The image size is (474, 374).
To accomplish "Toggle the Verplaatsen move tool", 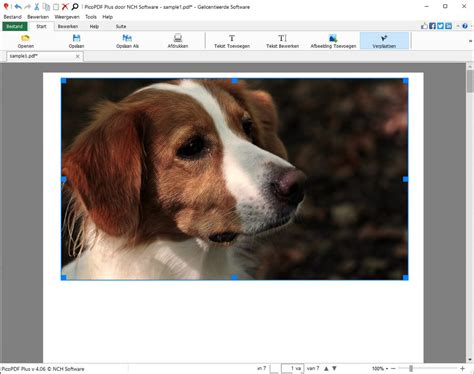I will click(384, 41).
